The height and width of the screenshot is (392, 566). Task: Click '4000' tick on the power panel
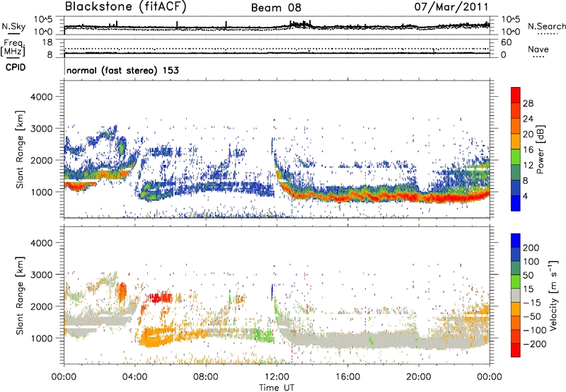41,97
